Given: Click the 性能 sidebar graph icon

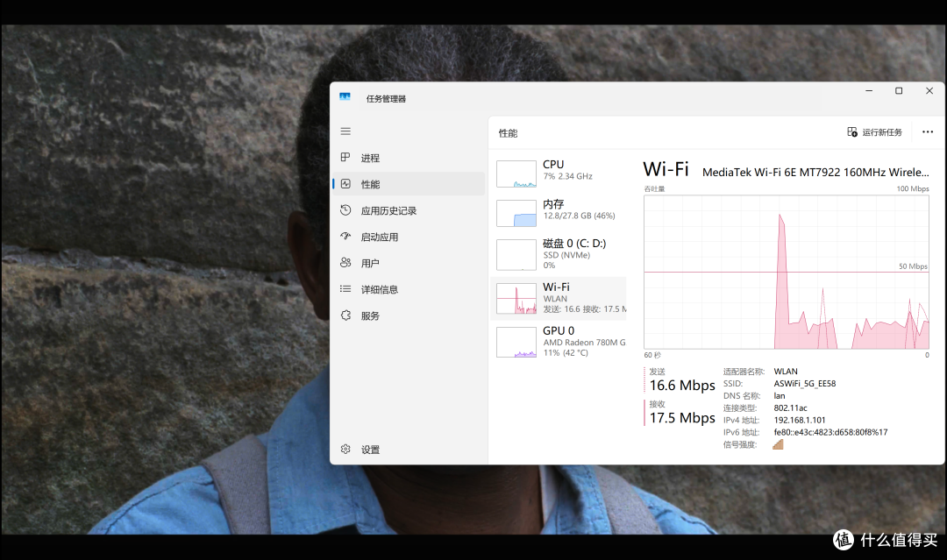Looking at the screenshot, I should (345, 183).
